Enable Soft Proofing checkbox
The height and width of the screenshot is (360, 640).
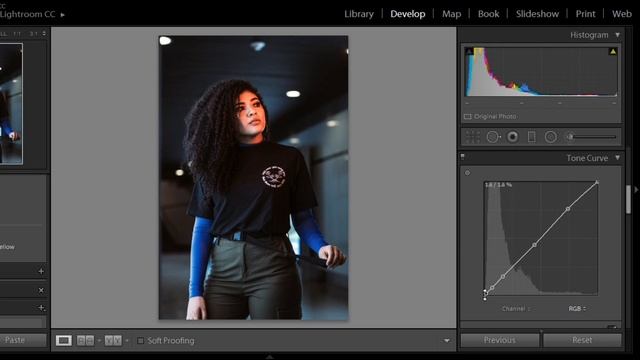pyautogui.click(x=140, y=340)
